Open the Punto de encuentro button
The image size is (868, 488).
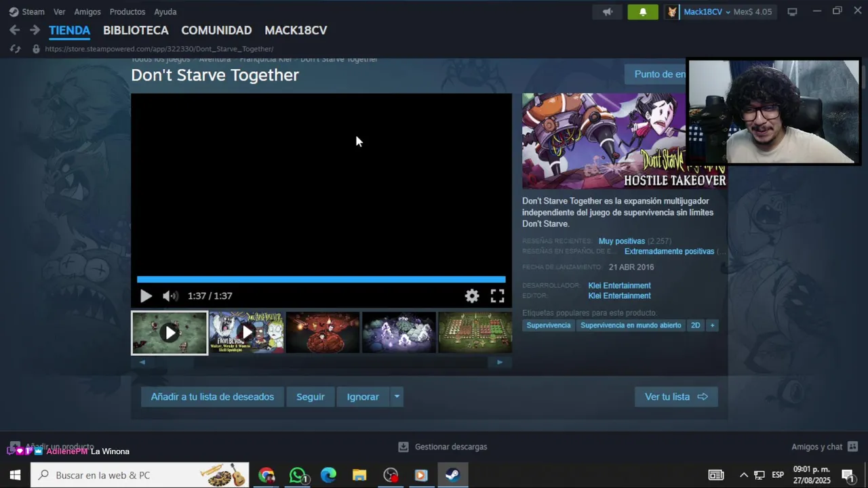point(656,75)
